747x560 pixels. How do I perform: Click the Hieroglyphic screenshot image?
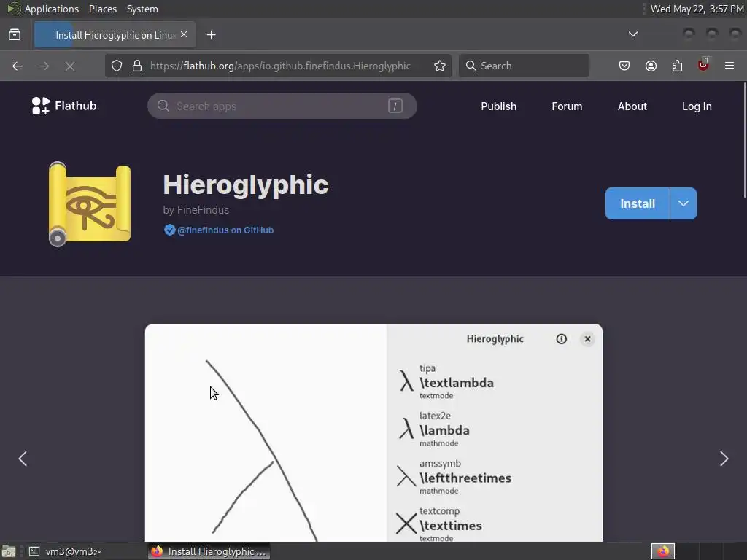point(373,432)
